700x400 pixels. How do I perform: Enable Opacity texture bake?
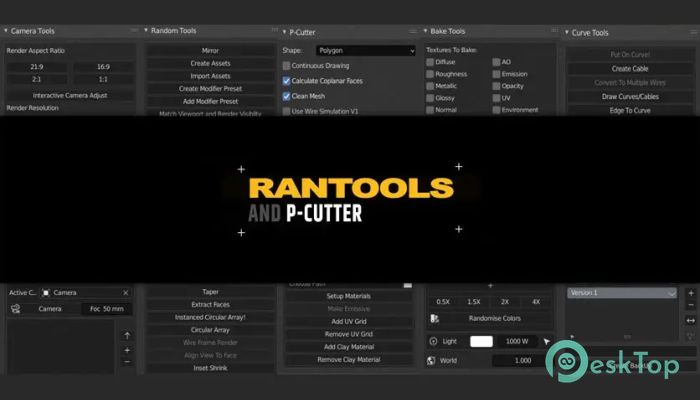coord(496,86)
